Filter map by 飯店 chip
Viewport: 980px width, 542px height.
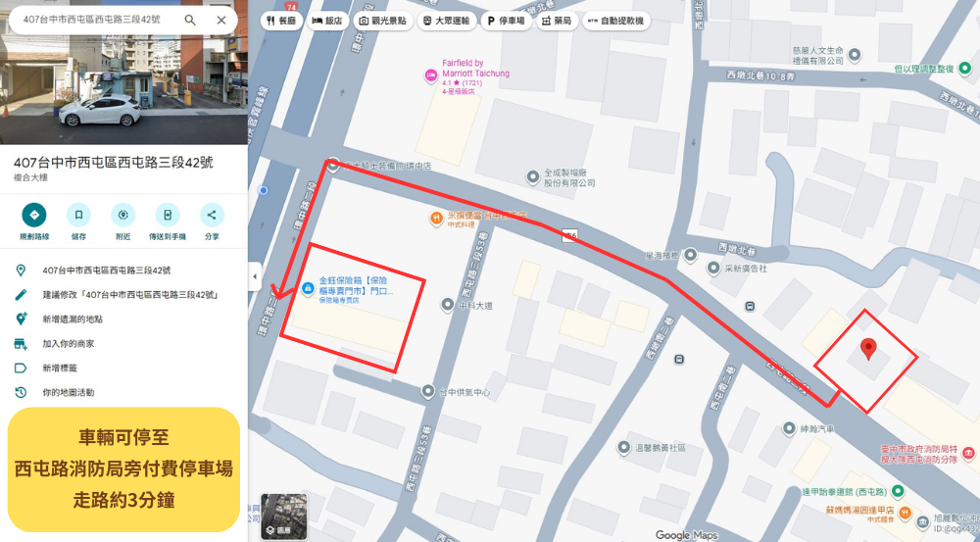[x=327, y=21]
